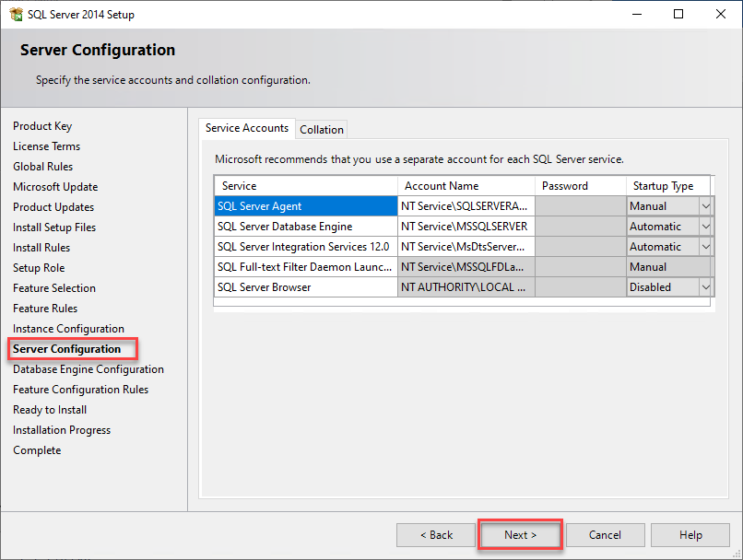This screenshot has height=560, width=743.
Task: Click the Account Name column header
Action: (466, 186)
